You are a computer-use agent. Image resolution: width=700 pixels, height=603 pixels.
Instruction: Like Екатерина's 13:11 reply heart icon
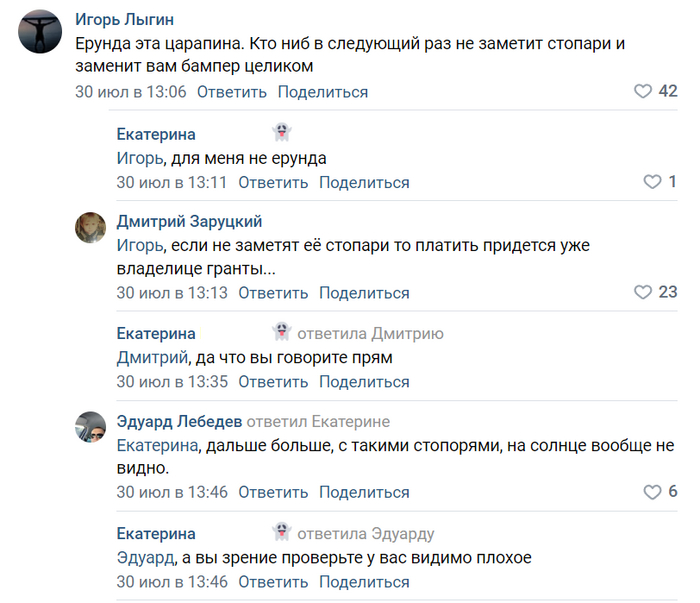click(x=653, y=182)
